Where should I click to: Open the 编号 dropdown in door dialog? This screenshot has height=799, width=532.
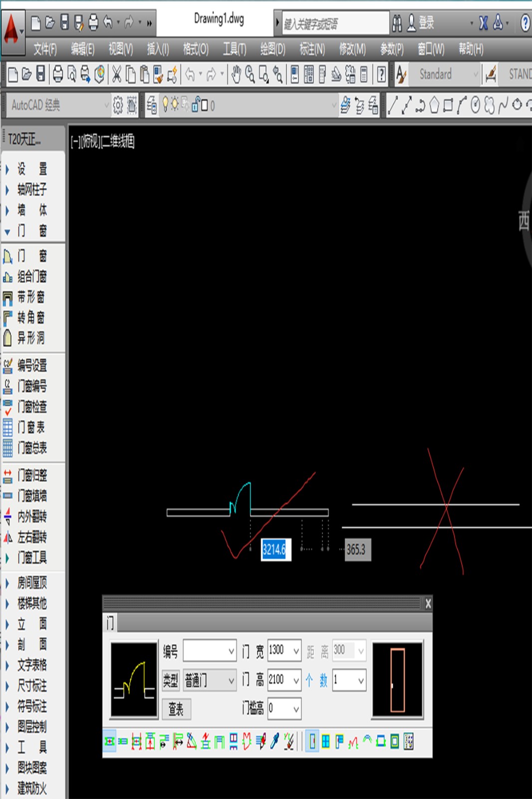pos(231,651)
